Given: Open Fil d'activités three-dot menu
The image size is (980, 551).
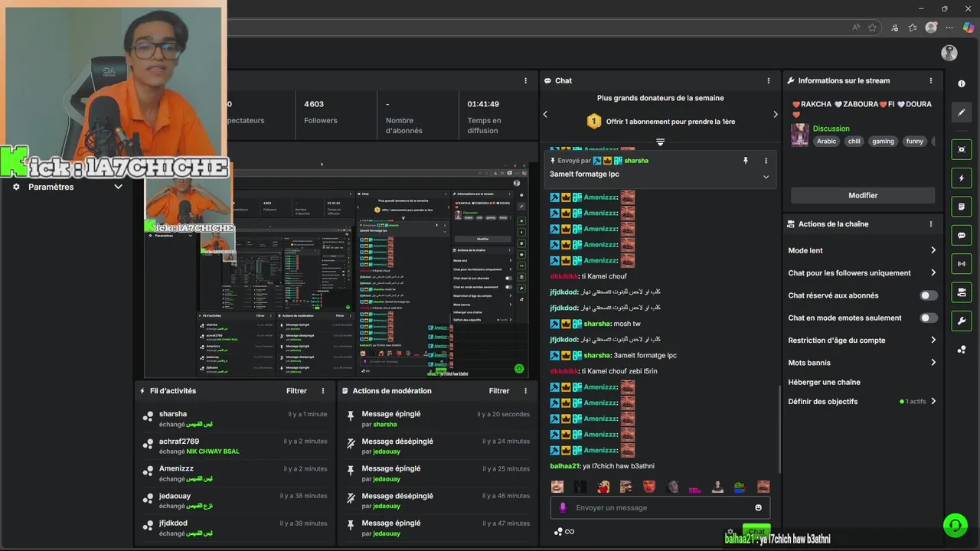Looking at the screenshot, I should 323,391.
